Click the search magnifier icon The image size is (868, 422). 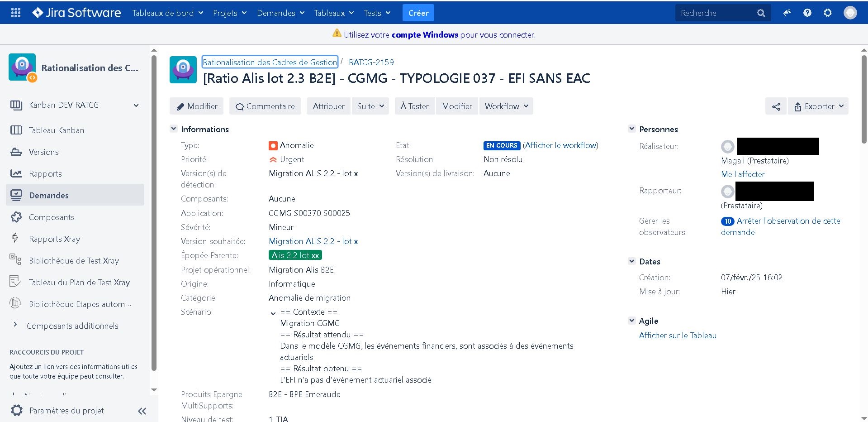pyautogui.click(x=761, y=13)
